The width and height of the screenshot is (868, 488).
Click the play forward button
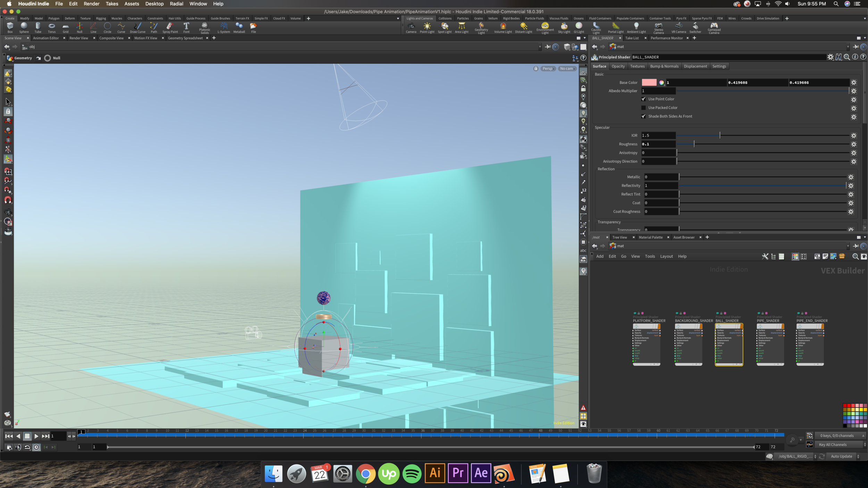pos(36,436)
